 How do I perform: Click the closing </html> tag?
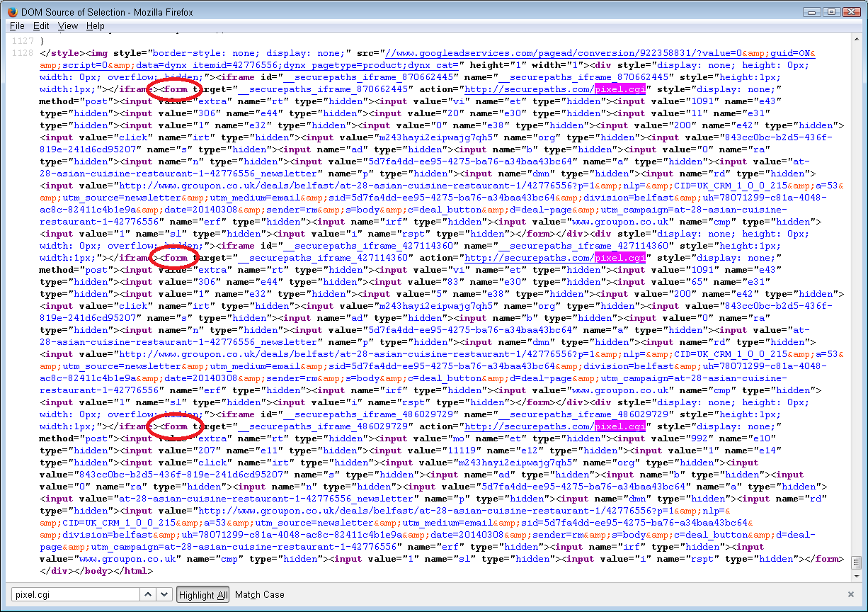[133, 571]
